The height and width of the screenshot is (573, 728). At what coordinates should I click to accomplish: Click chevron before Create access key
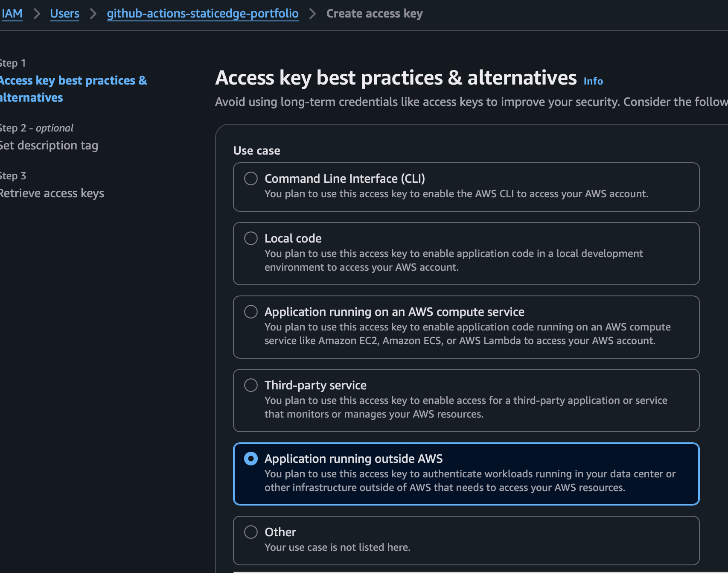(313, 14)
